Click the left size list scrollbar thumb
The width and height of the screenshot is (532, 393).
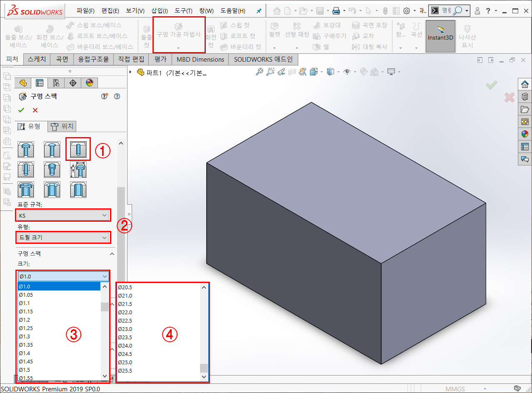105,307
